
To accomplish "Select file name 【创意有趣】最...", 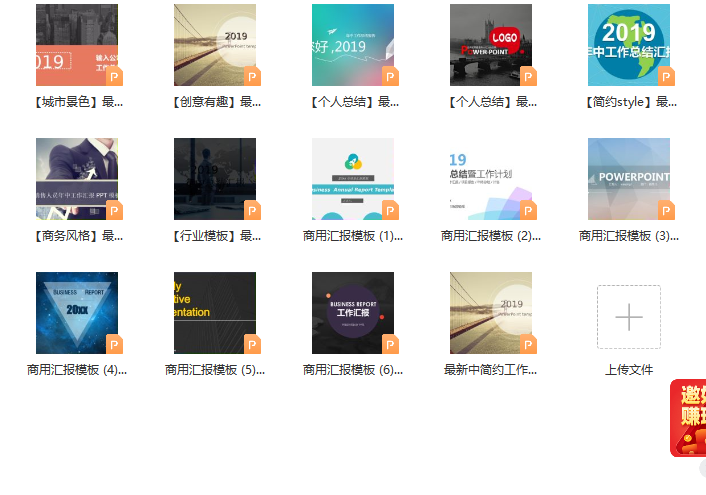I will pos(215,102).
